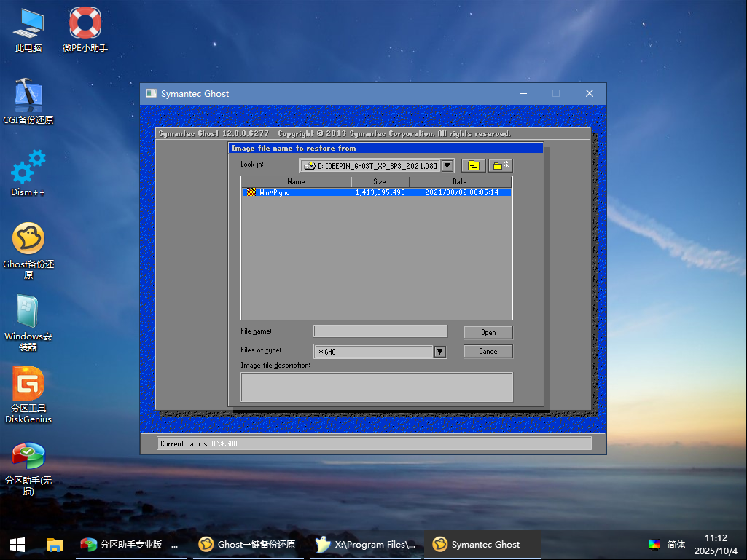The width and height of the screenshot is (747, 560).
Task: Click the File name input field
Action: pos(380,331)
